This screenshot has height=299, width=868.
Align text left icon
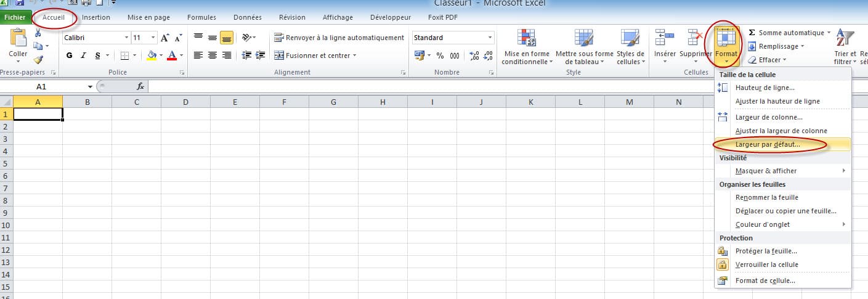pos(198,55)
